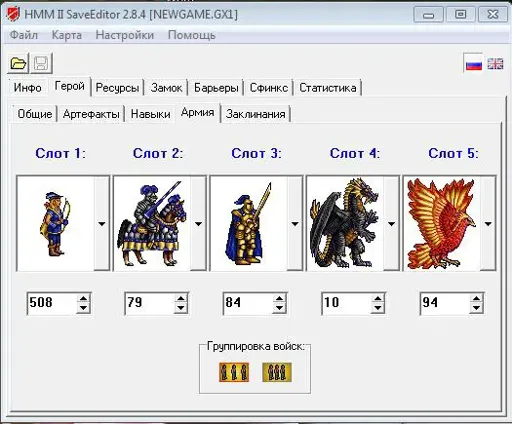Increase Slot 2 troop count with up arrow
Image resolution: width=512 pixels, height=424 pixels.
pyautogui.click(x=181, y=299)
